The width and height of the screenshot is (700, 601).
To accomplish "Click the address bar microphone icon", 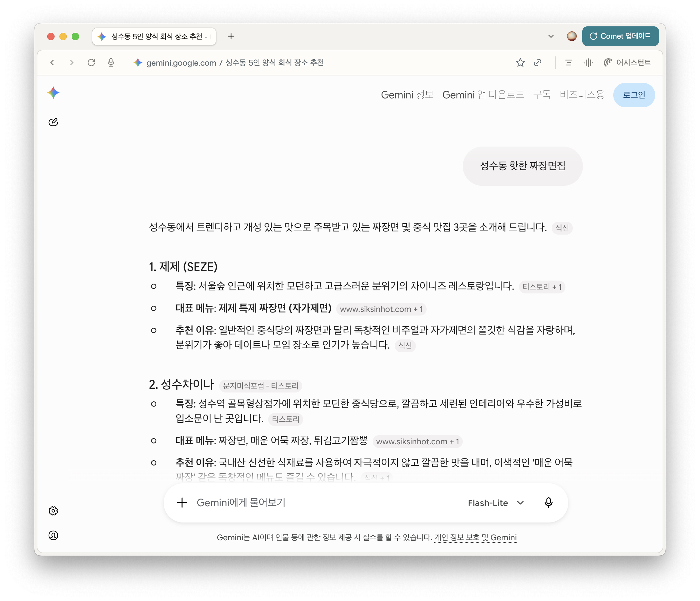I will pos(111,63).
